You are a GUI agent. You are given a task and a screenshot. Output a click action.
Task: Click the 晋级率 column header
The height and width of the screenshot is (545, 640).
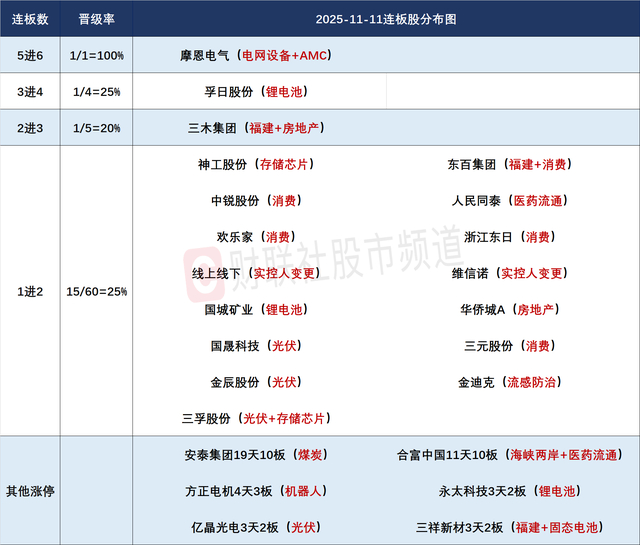(x=96, y=19)
